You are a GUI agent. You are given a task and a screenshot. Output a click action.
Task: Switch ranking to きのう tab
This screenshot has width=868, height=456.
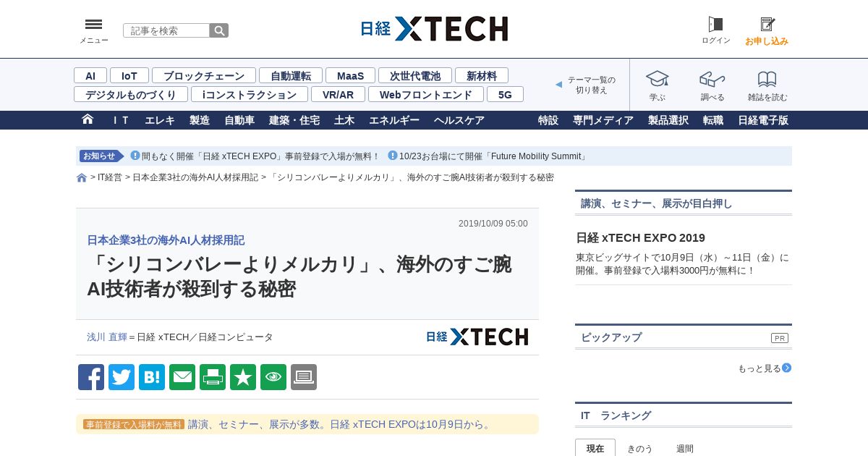point(639,448)
